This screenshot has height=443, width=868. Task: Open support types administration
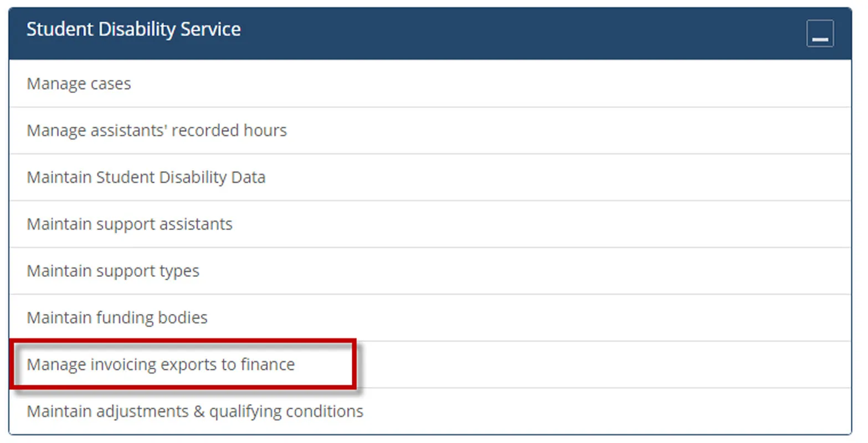(113, 271)
